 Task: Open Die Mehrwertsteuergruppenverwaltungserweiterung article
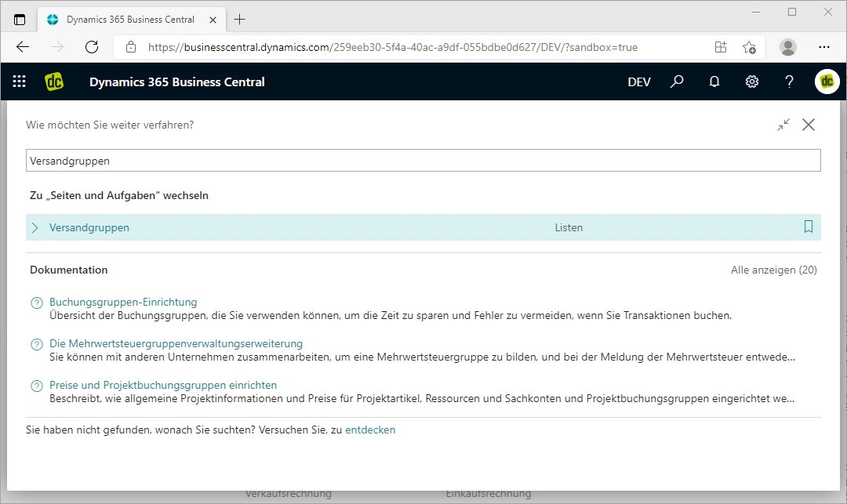click(x=176, y=344)
